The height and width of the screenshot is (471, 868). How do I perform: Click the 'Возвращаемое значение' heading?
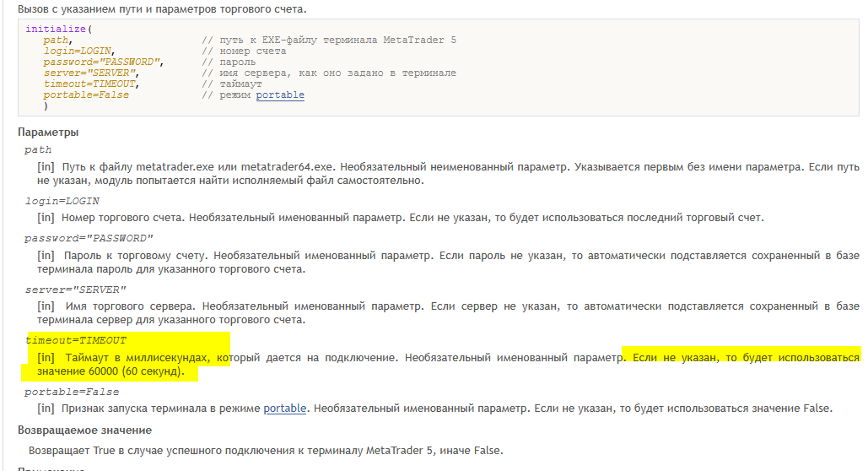point(84,430)
